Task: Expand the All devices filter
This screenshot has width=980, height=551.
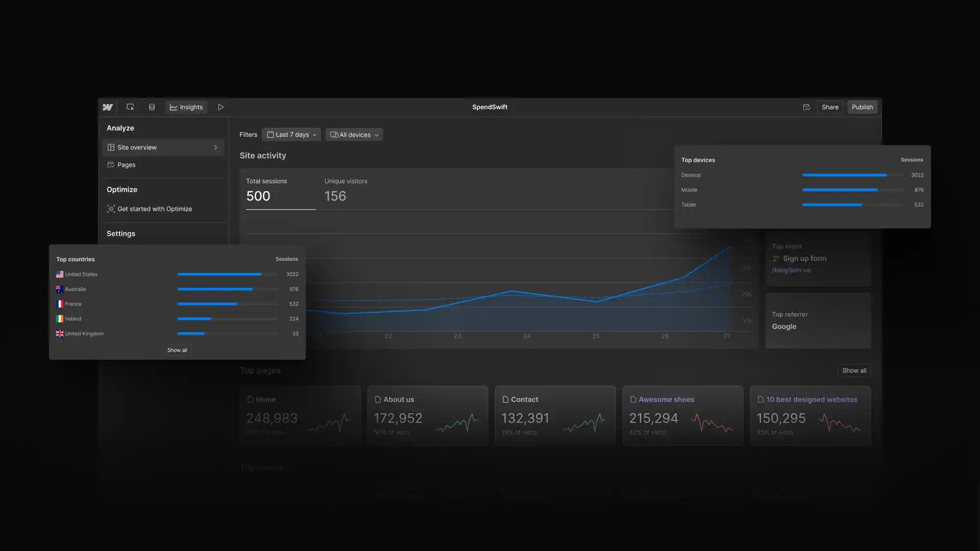Action: pyautogui.click(x=354, y=134)
